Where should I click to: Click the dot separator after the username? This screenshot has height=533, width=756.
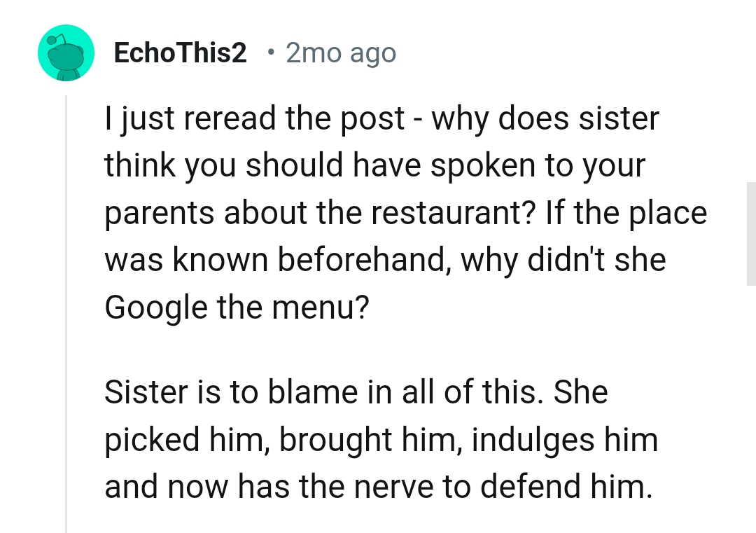269,53
